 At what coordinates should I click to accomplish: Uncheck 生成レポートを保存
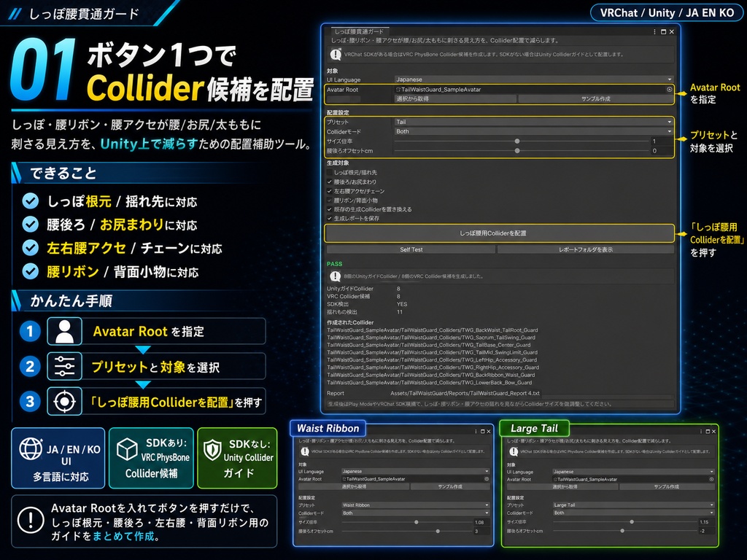click(329, 218)
